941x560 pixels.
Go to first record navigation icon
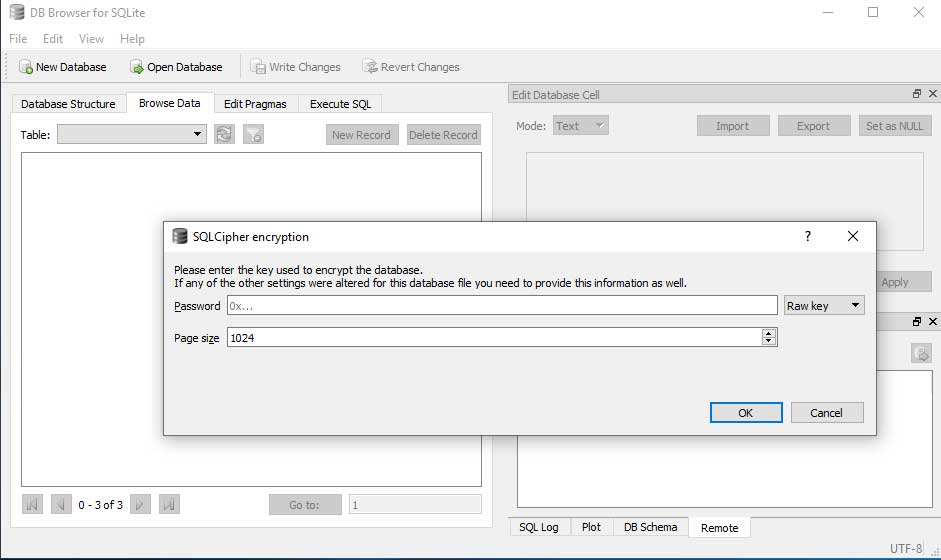click(32, 504)
